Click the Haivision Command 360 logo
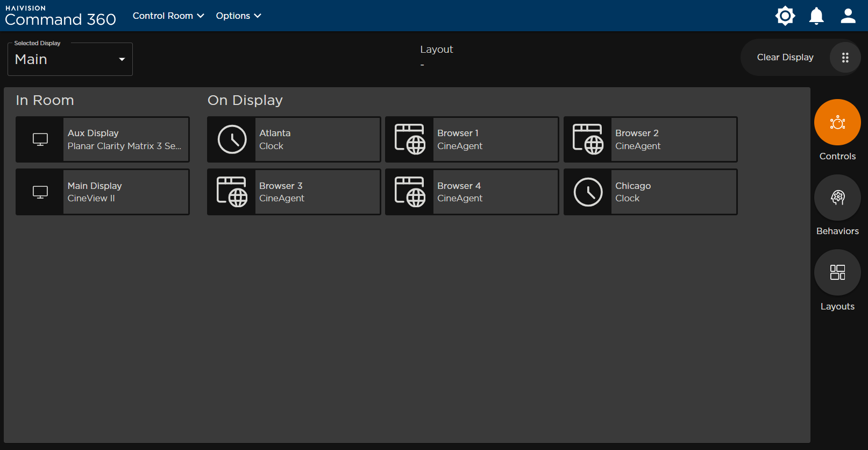The image size is (868, 450). coord(60,16)
